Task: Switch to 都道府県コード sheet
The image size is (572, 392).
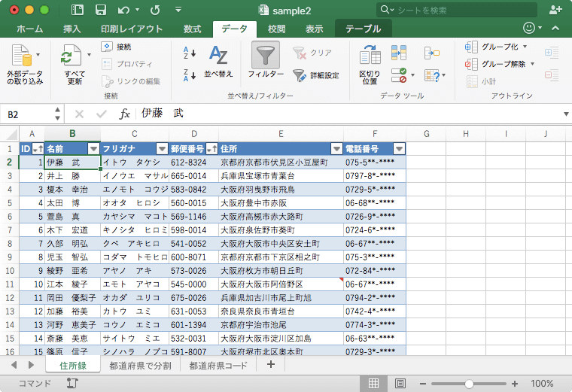Action: point(218,366)
